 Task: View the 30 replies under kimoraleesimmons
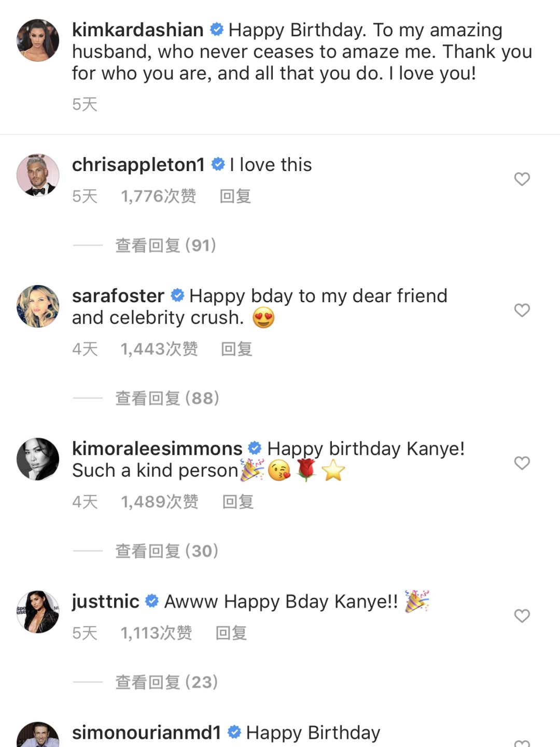166,551
